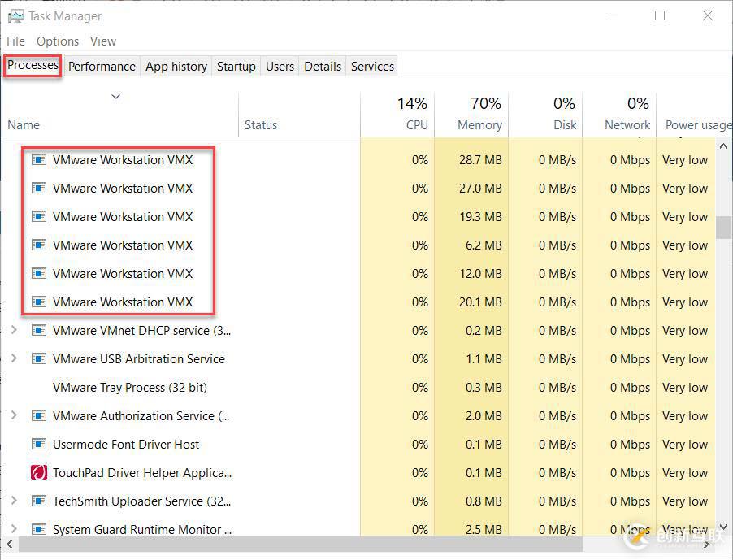The width and height of the screenshot is (733, 560).
Task: Sort by the Power usage column header
Action: click(x=694, y=115)
